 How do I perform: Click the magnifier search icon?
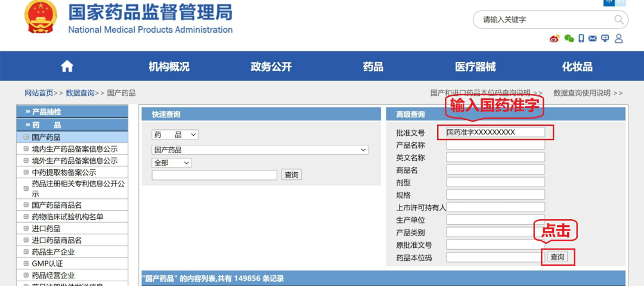[619, 20]
